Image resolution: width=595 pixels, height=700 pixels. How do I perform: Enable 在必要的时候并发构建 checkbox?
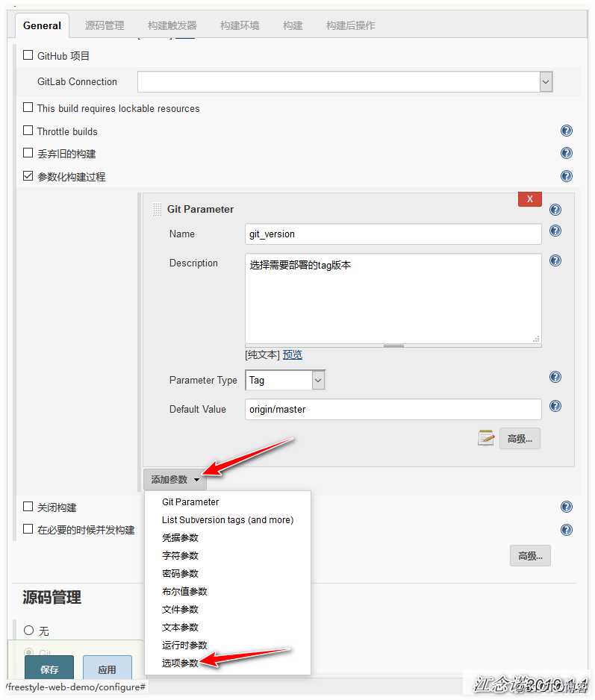coord(28,529)
